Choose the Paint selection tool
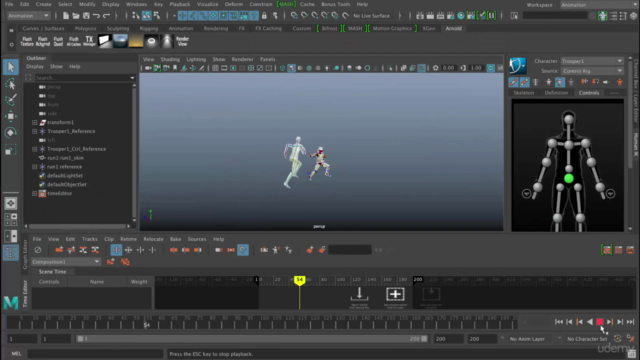 click(11, 100)
